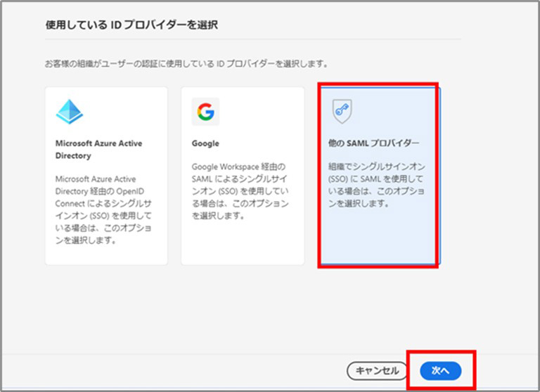540x392 pixels.
Task: Click the 組織でシングルサインオン SAML description
Action: coord(376,185)
